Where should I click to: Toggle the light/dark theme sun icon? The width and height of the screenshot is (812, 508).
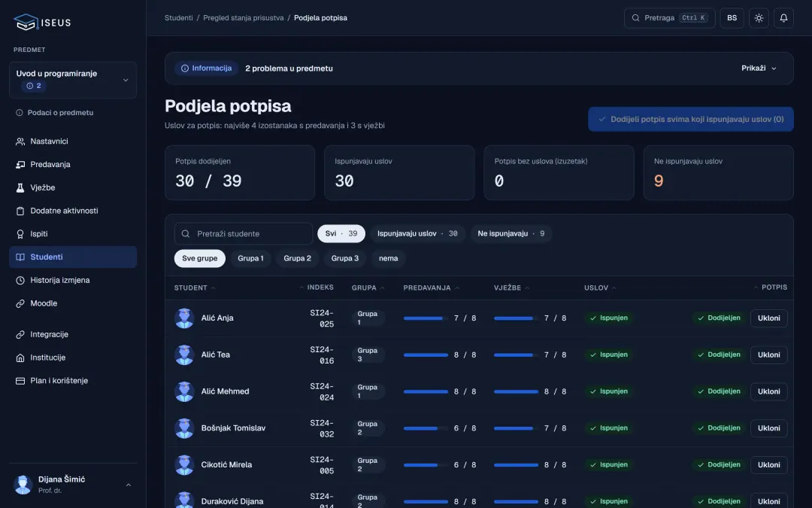pos(759,18)
